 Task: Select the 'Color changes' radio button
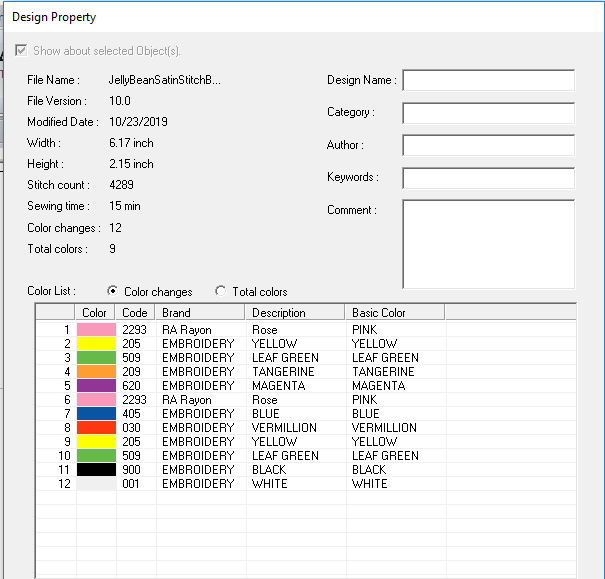pyautogui.click(x=112, y=292)
